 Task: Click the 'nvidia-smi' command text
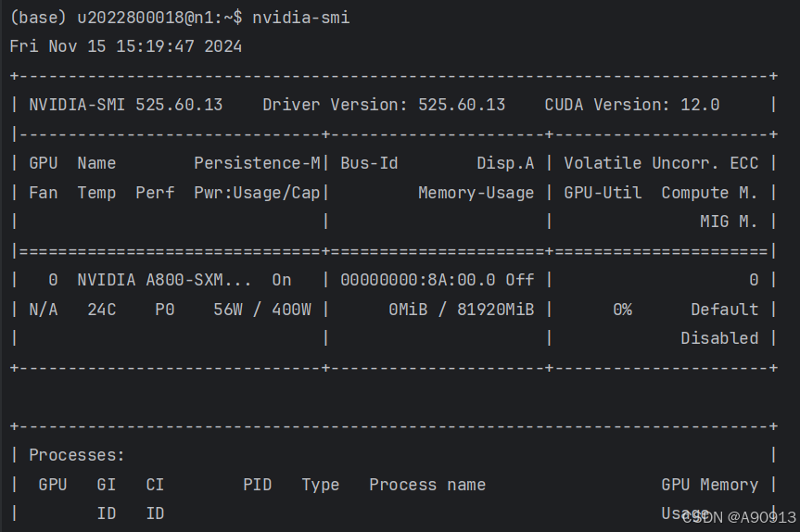coord(301,18)
